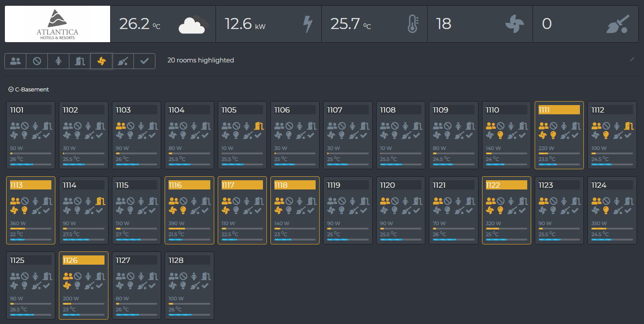Click the thermometer icon in header

(x=413, y=24)
